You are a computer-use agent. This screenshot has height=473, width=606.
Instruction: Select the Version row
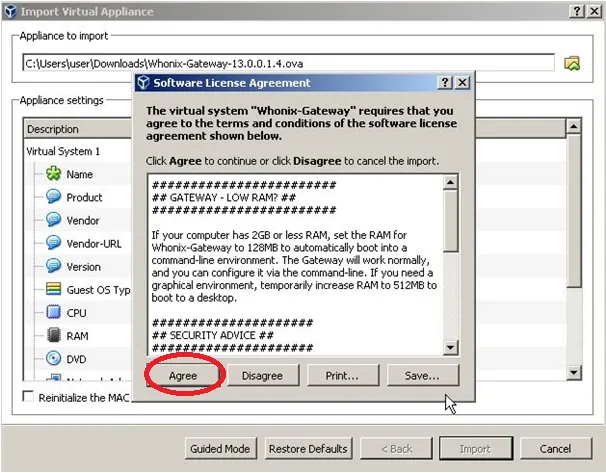[79, 267]
